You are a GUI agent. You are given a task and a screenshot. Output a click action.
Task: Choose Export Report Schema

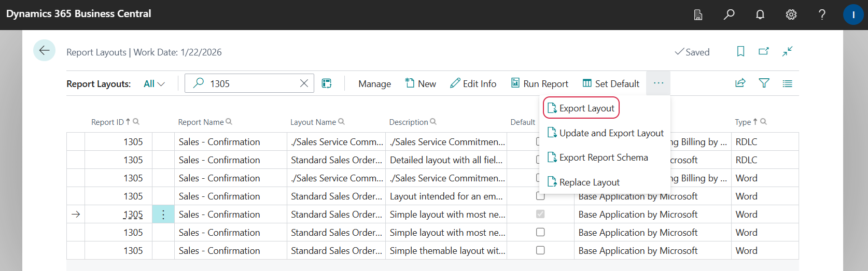click(597, 158)
